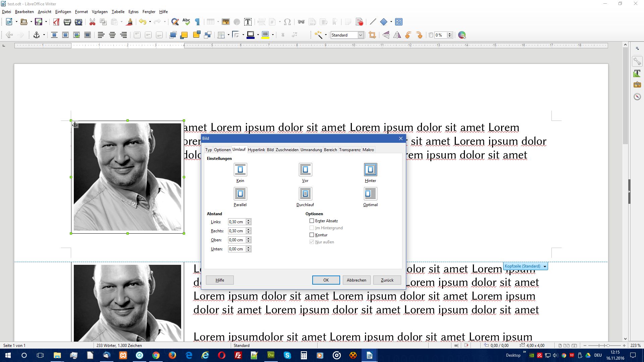Open the area fill color dropdown arrow

[273, 35]
